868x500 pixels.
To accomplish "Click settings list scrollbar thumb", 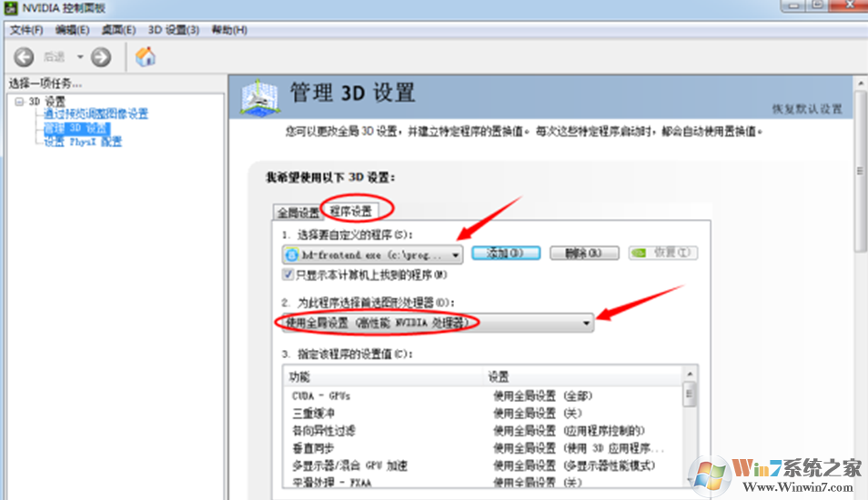I will coord(690,395).
